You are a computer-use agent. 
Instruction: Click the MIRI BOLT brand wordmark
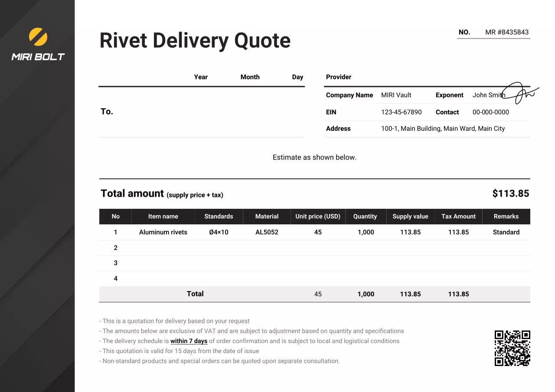coord(38,57)
